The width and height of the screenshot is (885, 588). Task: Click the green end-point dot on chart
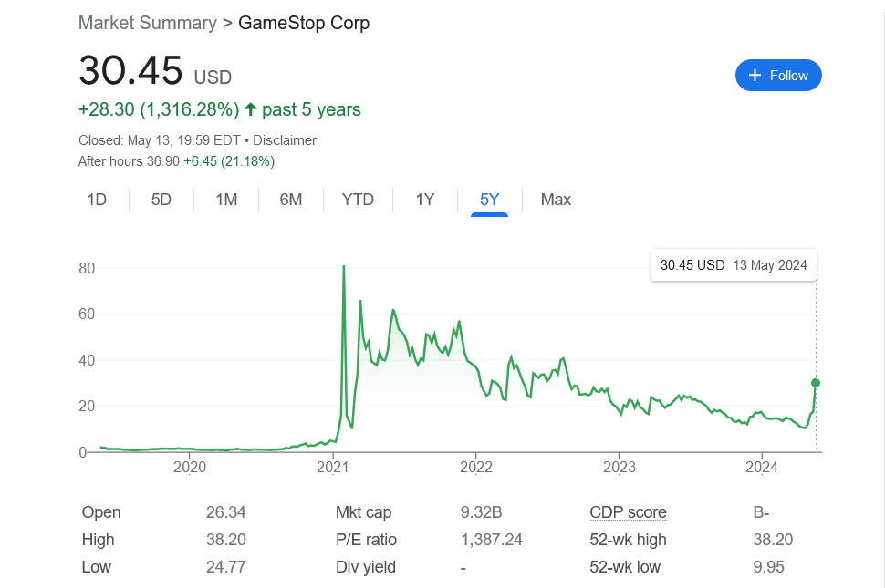click(816, 383)
